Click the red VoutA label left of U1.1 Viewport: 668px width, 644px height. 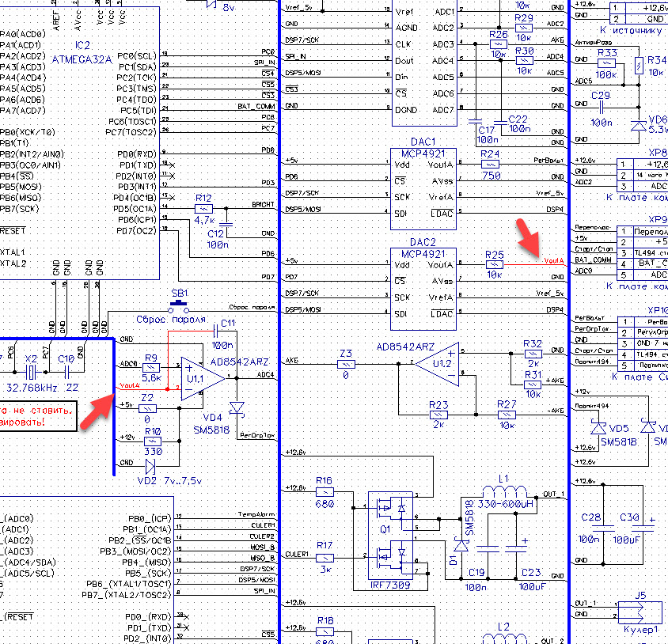(x=128, y=386)
